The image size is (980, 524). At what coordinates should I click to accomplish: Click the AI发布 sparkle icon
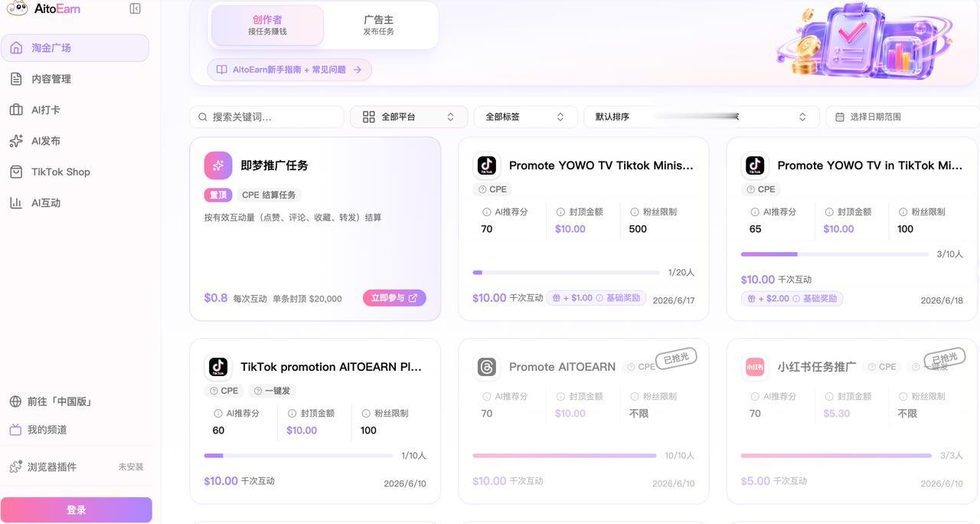click(16, 141)
